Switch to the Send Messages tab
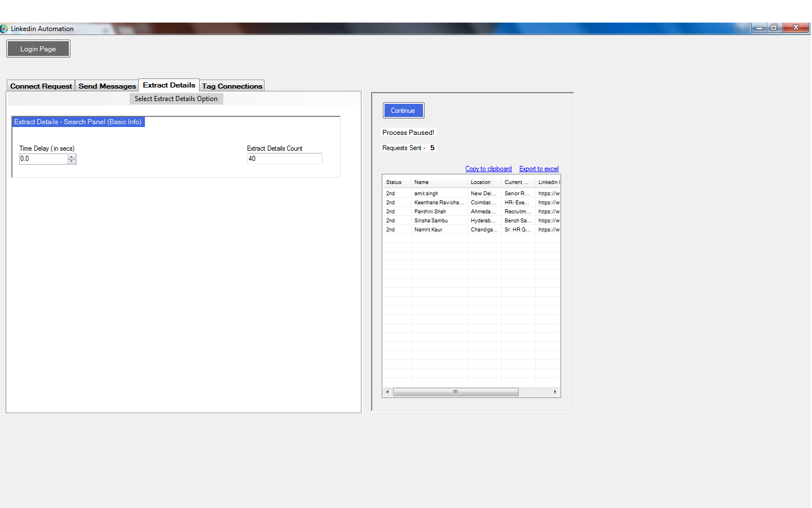The height and width of the screenshot is (508, 812). (107, 86)
